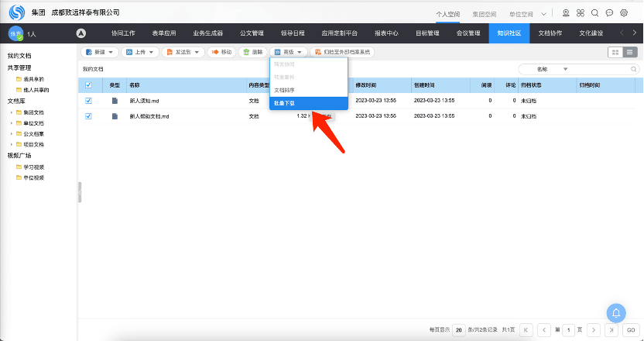Click 归档至外部档案系统 archive button
The height and width of the screenshot is (341, 644).
(342, 52)
